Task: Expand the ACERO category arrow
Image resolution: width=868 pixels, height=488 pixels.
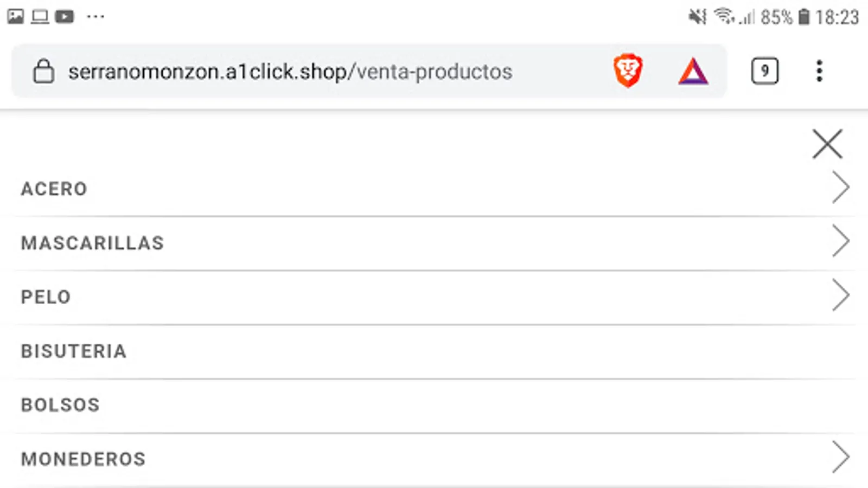Action: tap(840, 188)
